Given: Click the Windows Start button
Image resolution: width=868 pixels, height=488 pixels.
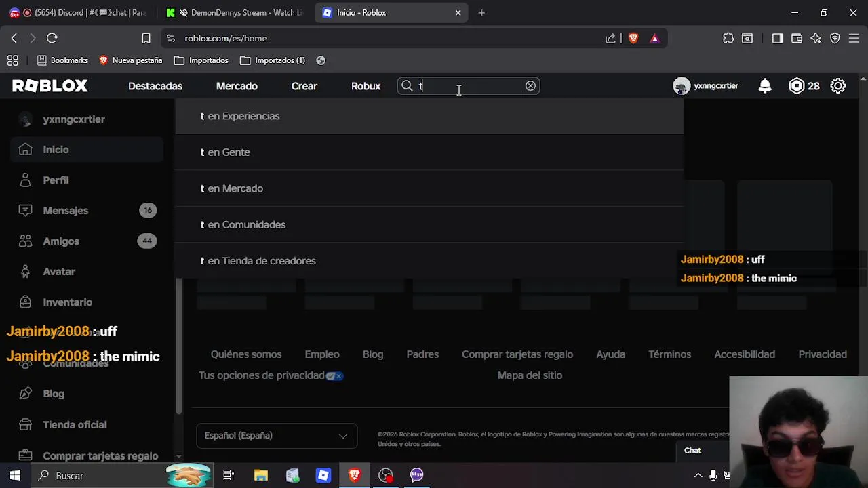Looking at the screenshot, I should pos(15,475).
